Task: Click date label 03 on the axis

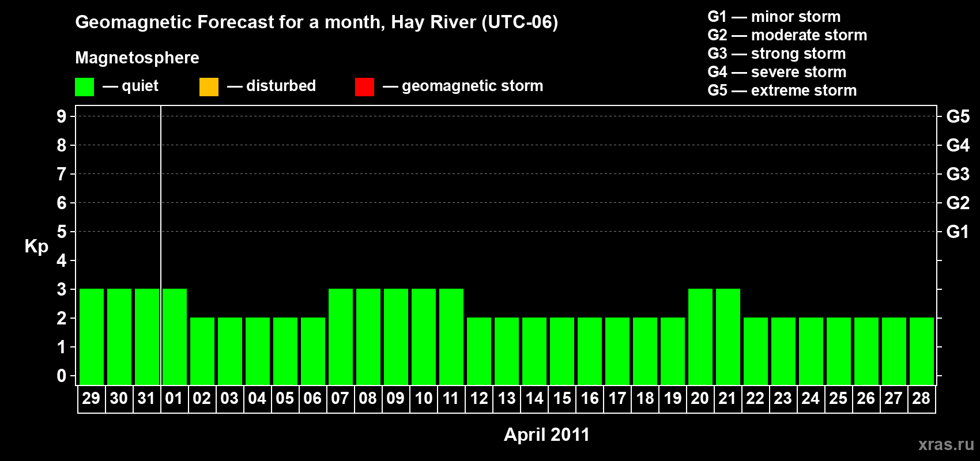Action: tap(229, 399)
